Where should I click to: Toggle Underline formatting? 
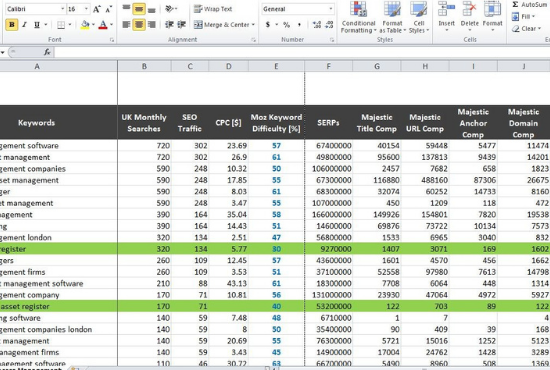36,25
